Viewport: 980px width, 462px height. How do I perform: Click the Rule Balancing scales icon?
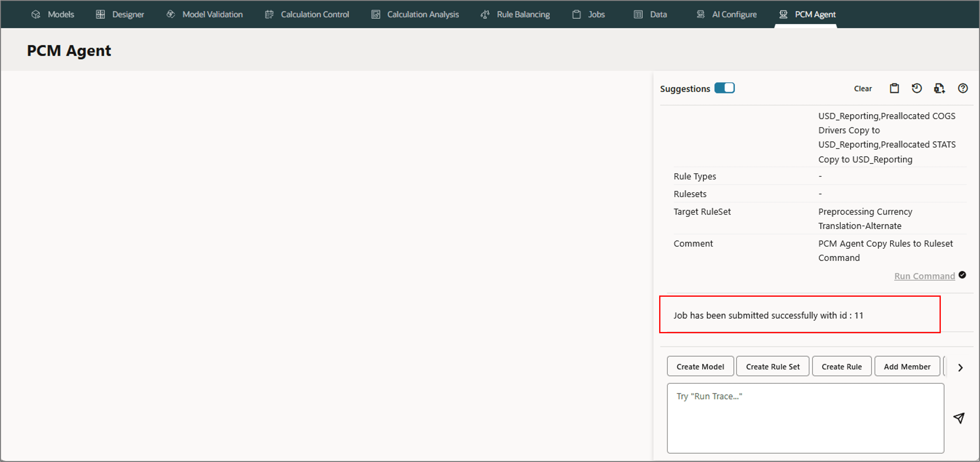(x=485, y=15)
